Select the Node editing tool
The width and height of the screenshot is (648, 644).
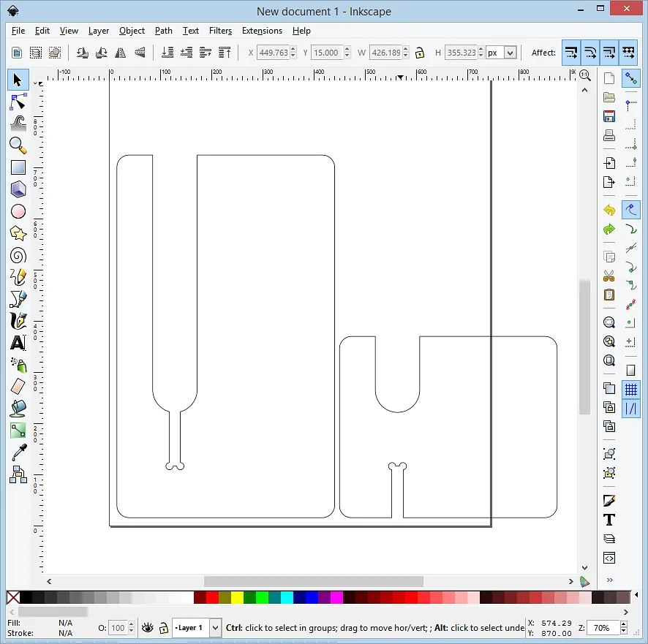click(x=18, y=102)
